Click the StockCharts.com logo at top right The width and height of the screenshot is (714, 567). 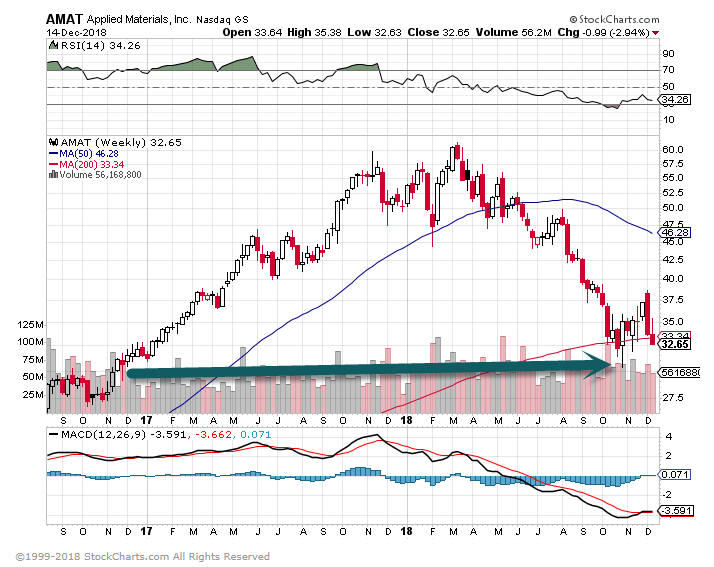coord(614,20)
